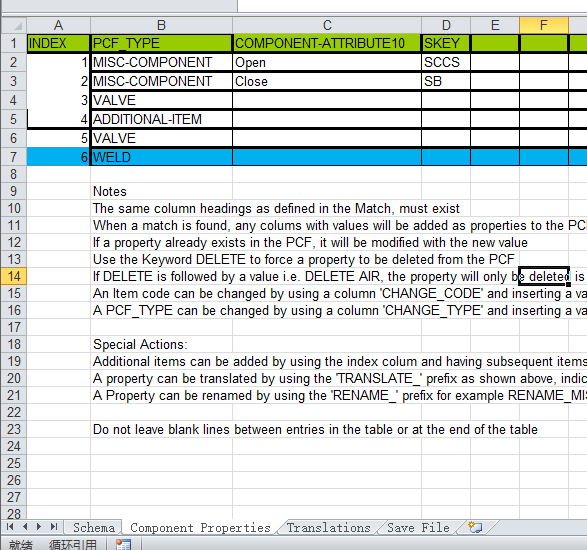This screenshot has height=550, width=587.
Task: Select highlighted column F header
Action: pos(544,25)
